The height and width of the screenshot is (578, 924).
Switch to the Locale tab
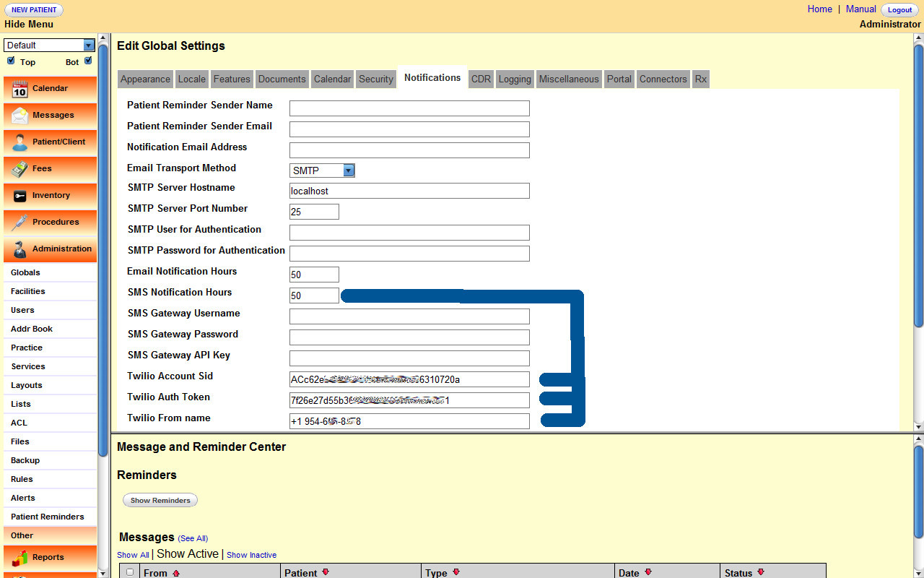(x=192, y=79)
